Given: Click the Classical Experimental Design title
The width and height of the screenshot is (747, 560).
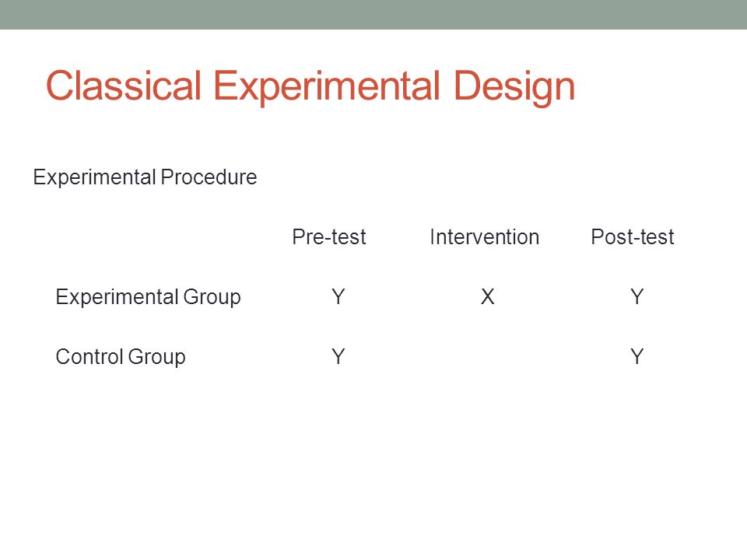Looking at the screenshot, I should point(310,86).
